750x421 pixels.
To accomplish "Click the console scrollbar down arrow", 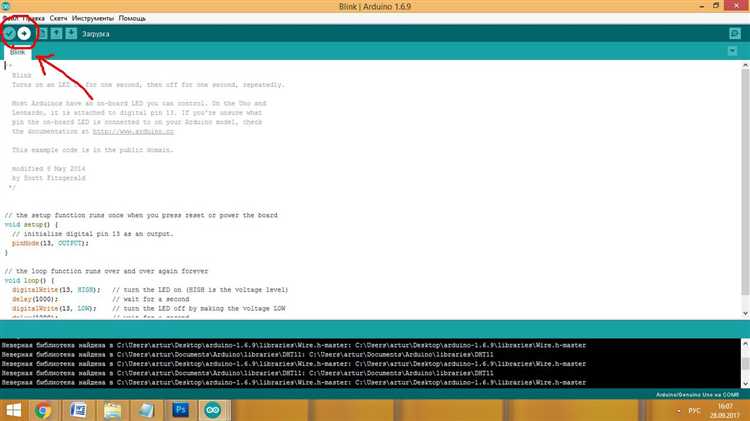I will point(745,384).
